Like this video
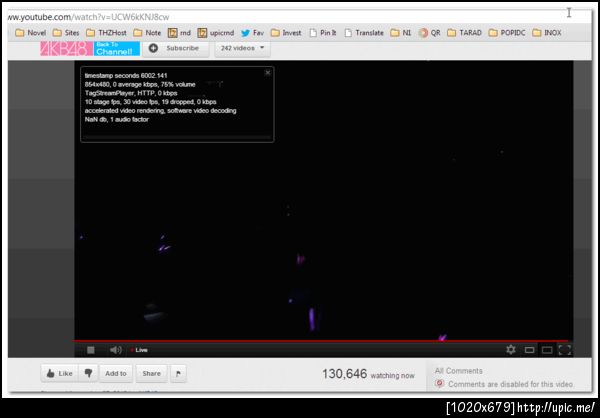Viewport: 600px width, 418px height. click(59, 373)
